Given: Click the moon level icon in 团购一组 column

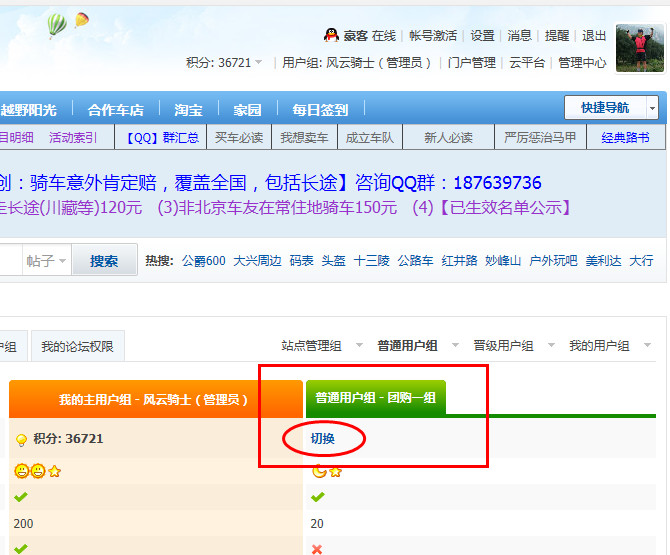Looking at the screenshot, I should pos(319,471).
